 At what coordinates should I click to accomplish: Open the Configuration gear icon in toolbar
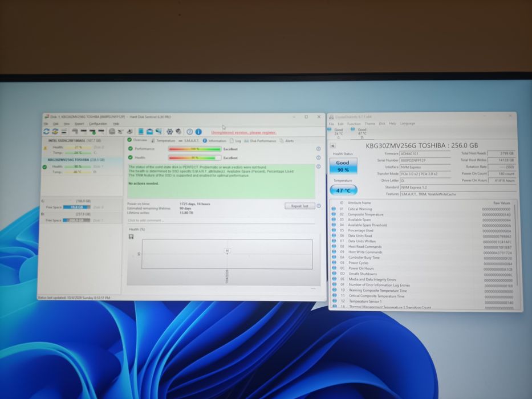coord(170,131)
